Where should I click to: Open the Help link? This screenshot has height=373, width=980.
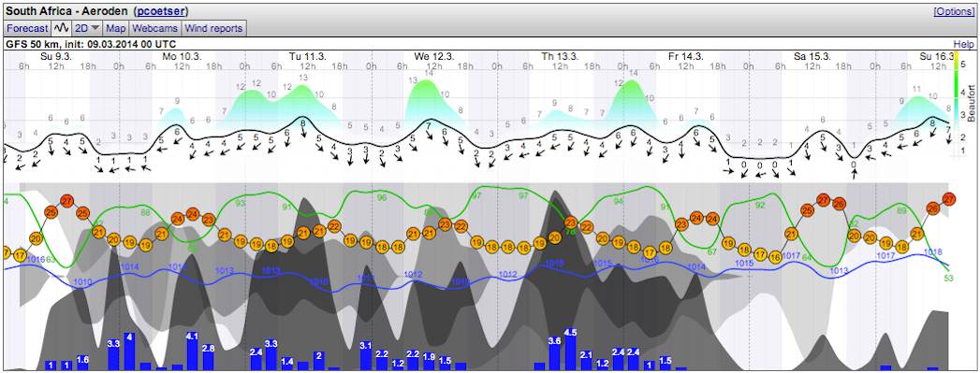coord(963,45)
